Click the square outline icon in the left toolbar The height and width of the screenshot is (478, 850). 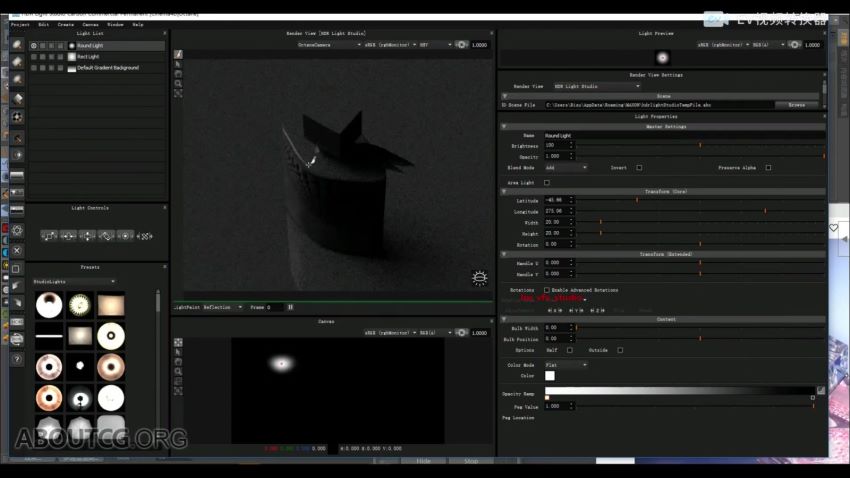coord(16,269)
